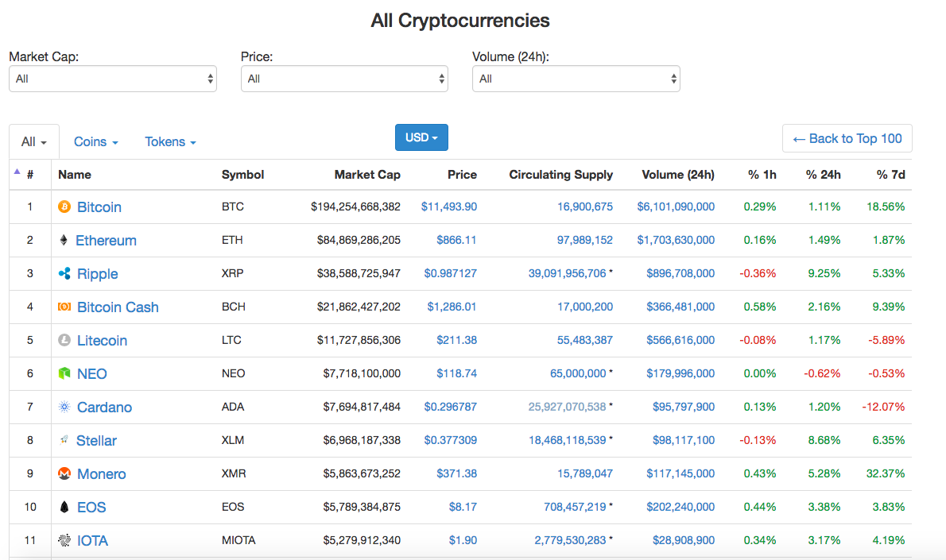Open the Bitcoin Cash name link
This screenshot has height=560, width=946.
pos(118,307)
